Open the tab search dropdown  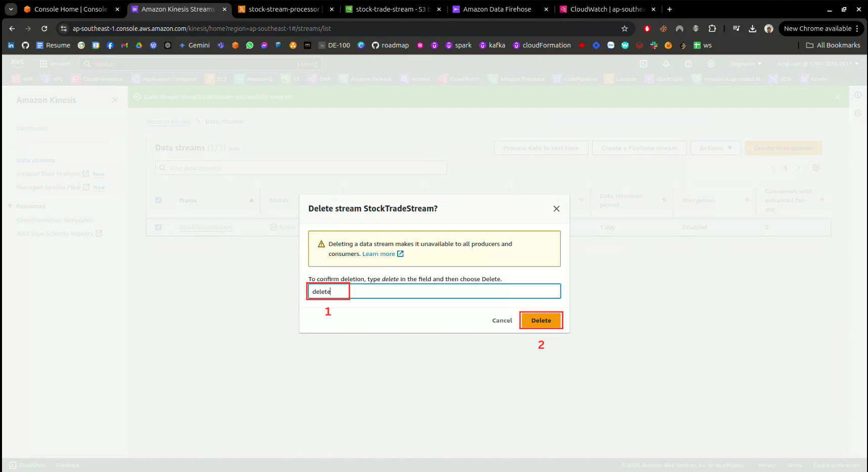(x=11, y=9)
